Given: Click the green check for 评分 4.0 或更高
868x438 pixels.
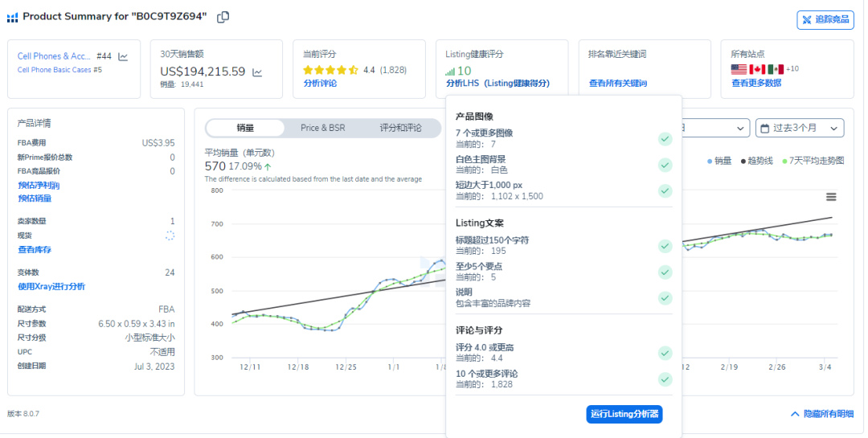Looking at the screenshot, I should coord(665,353).
